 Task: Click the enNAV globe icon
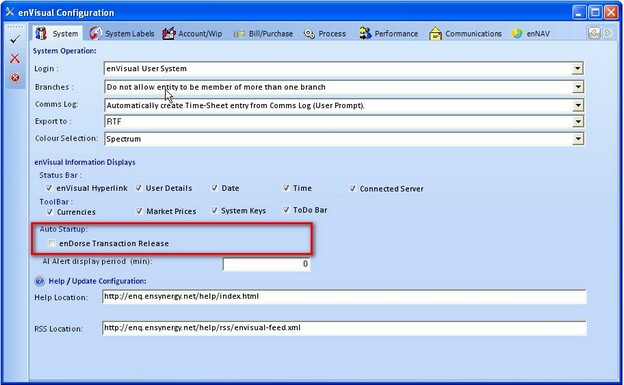pyautogui.click(x=517, y=34)
